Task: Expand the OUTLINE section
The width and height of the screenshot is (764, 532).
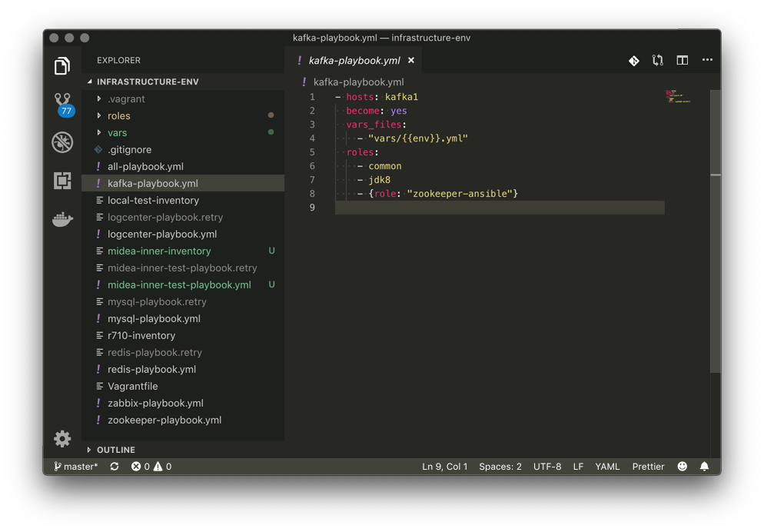Action: click(115, 450)
